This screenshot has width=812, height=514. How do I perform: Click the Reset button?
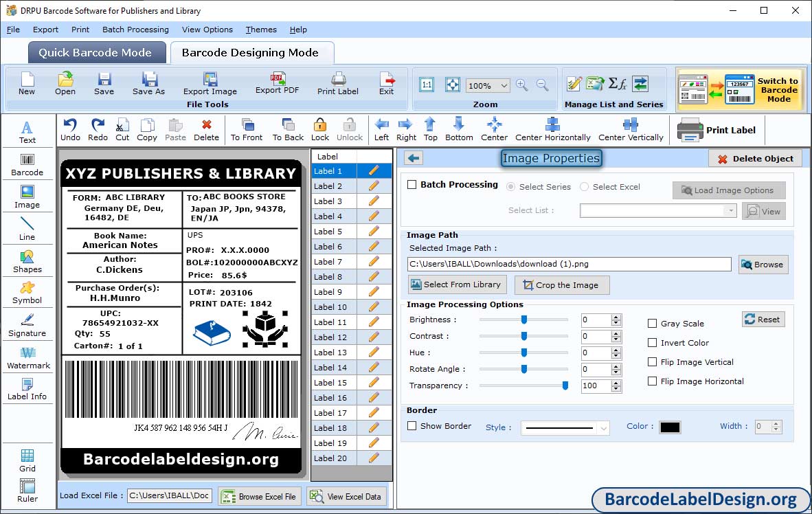pos(763,319)
